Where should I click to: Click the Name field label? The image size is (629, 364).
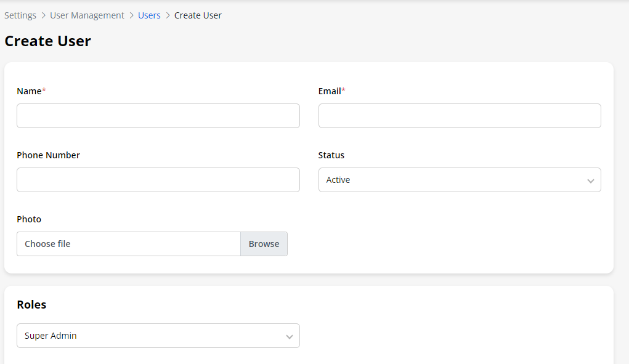click(29, 91)
